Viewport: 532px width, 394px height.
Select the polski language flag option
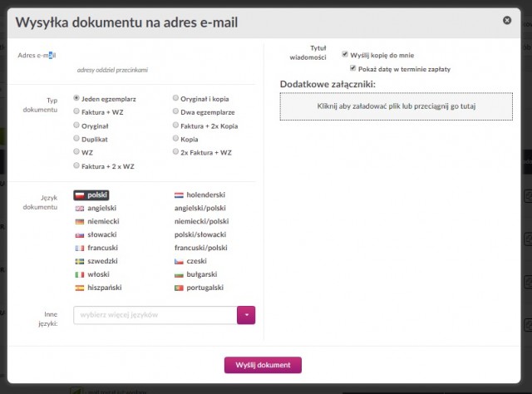point(91,195)
